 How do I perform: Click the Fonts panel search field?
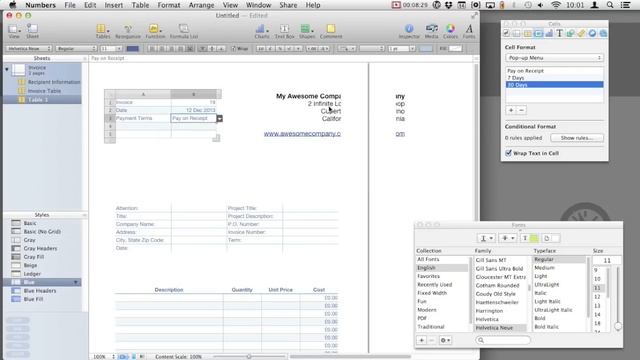pyautogui.click(x=503, y=340)
